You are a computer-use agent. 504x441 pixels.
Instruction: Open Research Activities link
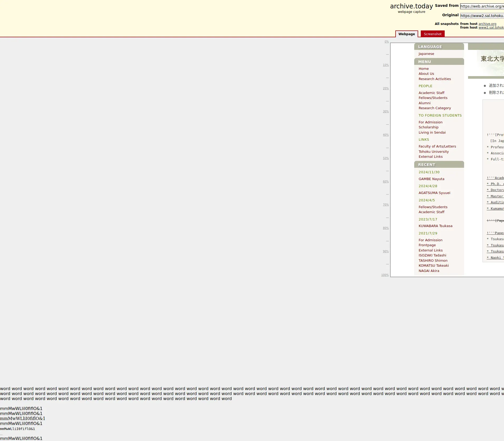coord(434,79)
